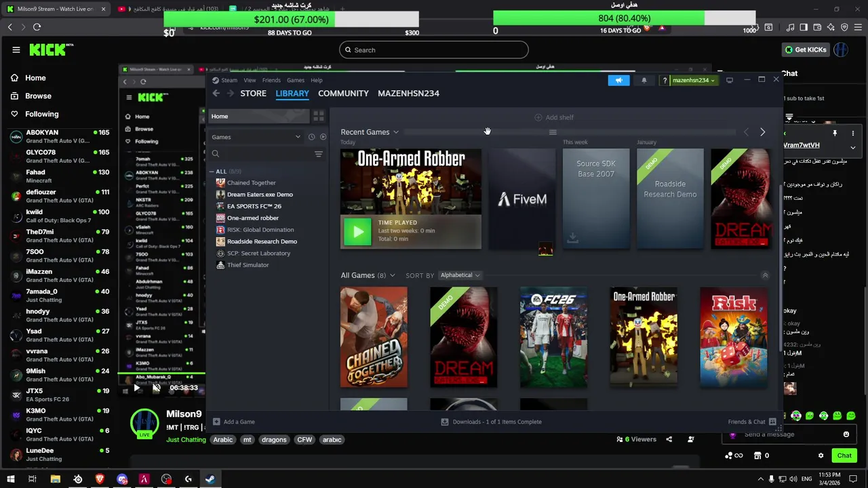
Task: Click the green Play button for One-Armed Robber
Action: (357, 231)
